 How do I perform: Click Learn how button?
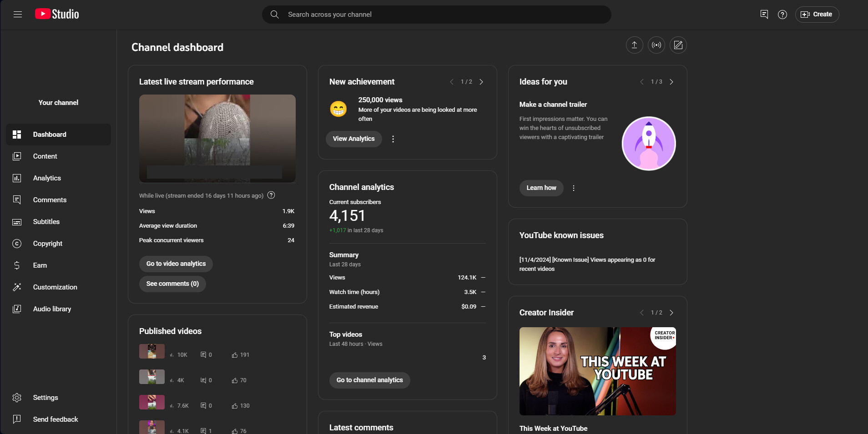[x=541, y=188]
